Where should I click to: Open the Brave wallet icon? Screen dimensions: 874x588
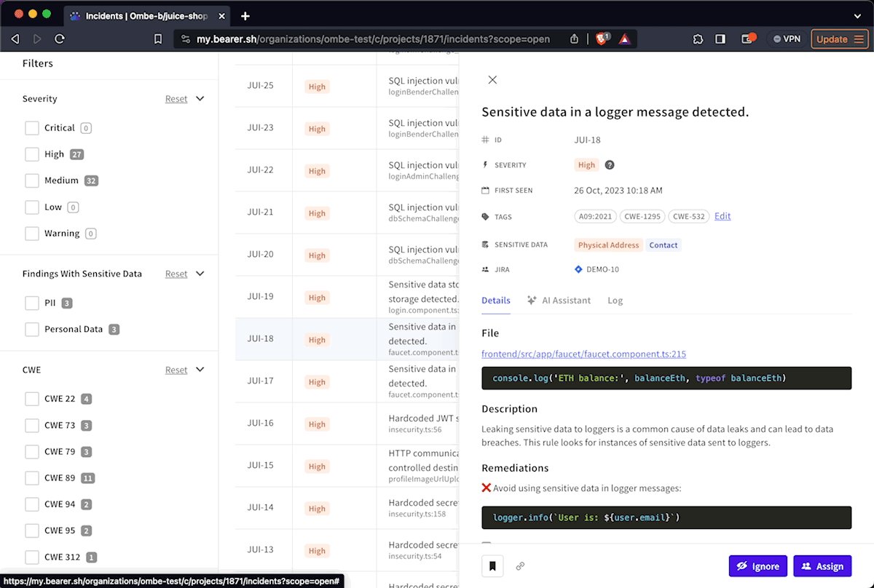(x=748, y=39)
